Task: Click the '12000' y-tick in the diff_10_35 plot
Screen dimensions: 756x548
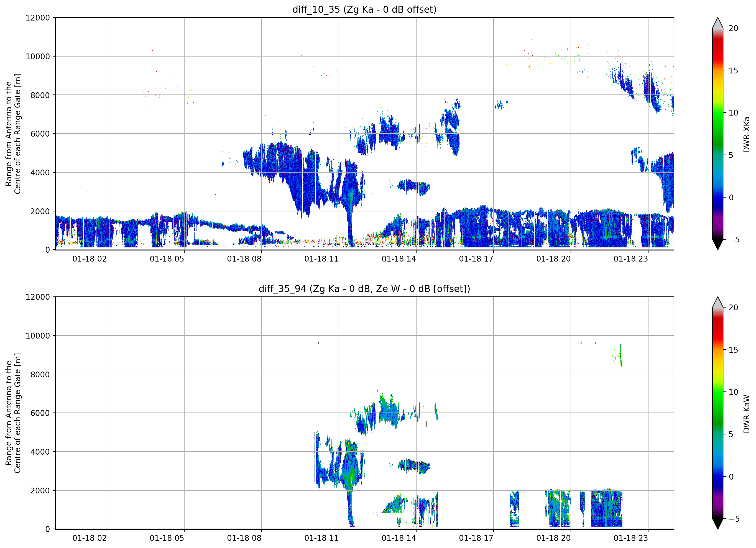Action: pyautogui.click(x=38, y=18)
